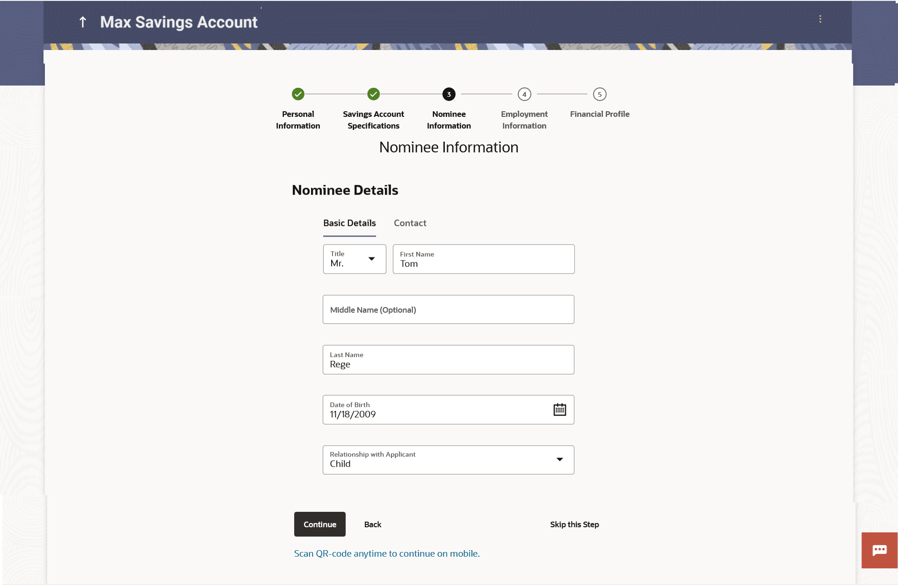
Task: Select the Basic Details tab
Action: [x=349, y=223]
